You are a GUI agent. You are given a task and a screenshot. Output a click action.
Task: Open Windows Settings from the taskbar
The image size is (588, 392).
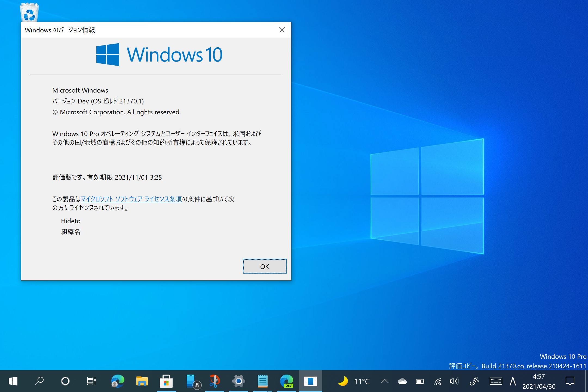[x=238, y=381]
